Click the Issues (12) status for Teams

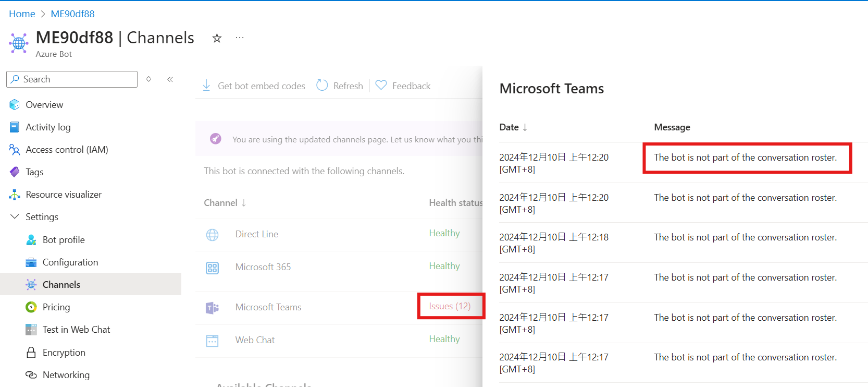pos(450,306)
